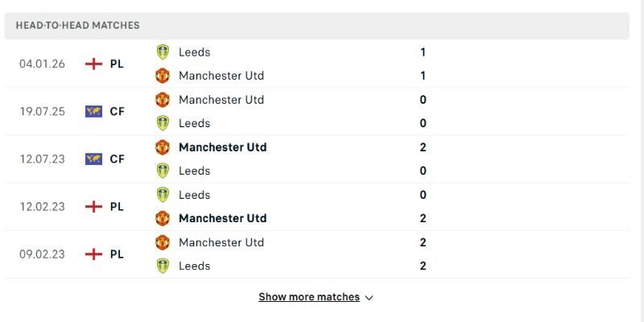The image size is (644, 322).
Task: Click England flag icon for 04.01.26 match
Action: (93, 64)
